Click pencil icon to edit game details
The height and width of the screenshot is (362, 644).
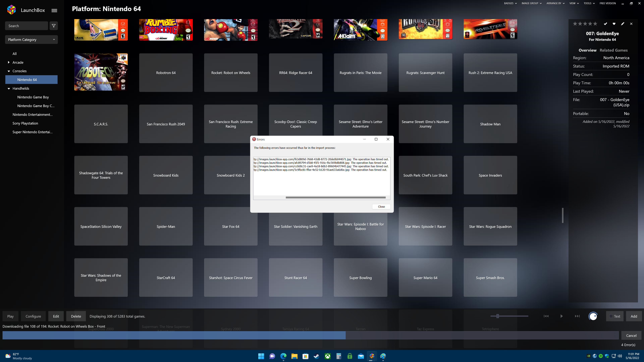click(x=623, y=24)
